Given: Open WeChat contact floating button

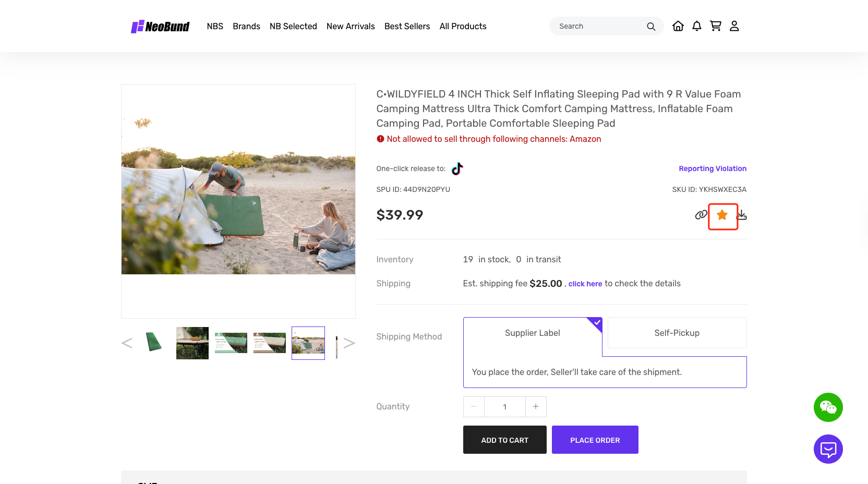Looking at the screenshot, I should [x=828, y=407].
